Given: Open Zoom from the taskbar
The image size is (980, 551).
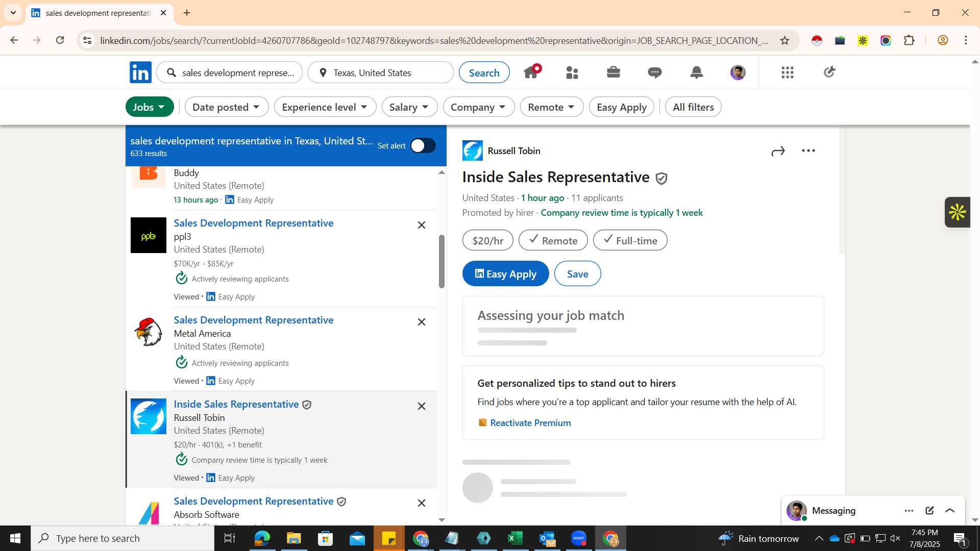Looking at the screenshot, I should [579, 538].
